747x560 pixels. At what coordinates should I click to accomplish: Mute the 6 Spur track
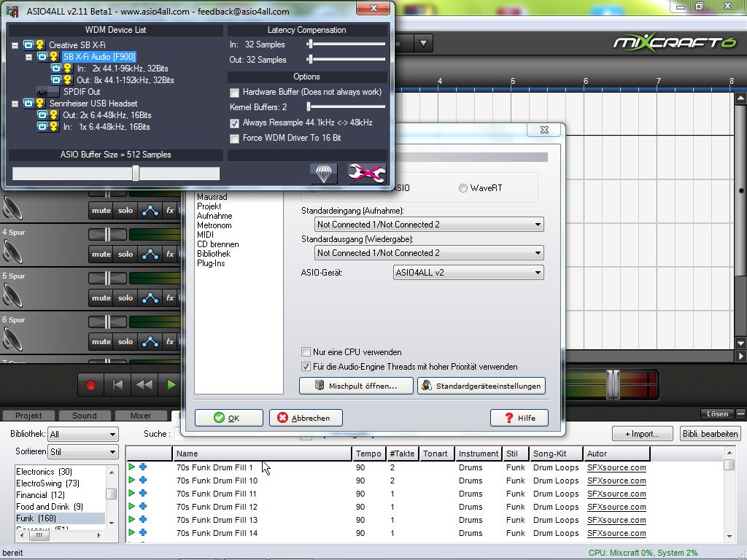click(101, 342)
